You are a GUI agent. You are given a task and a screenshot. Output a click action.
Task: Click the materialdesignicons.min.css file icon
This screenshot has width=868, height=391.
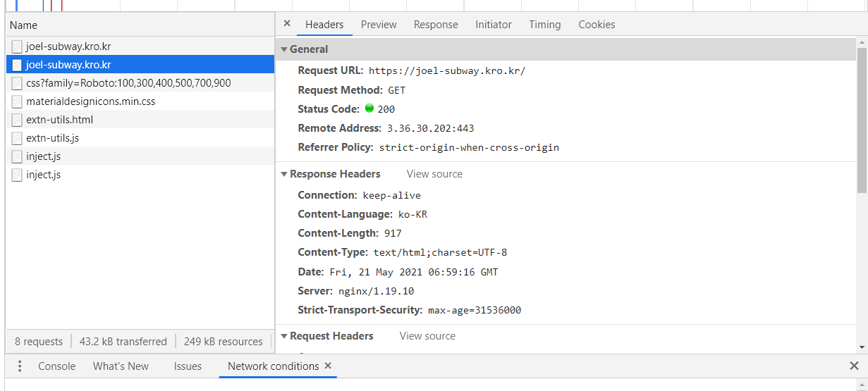(17, 101)
